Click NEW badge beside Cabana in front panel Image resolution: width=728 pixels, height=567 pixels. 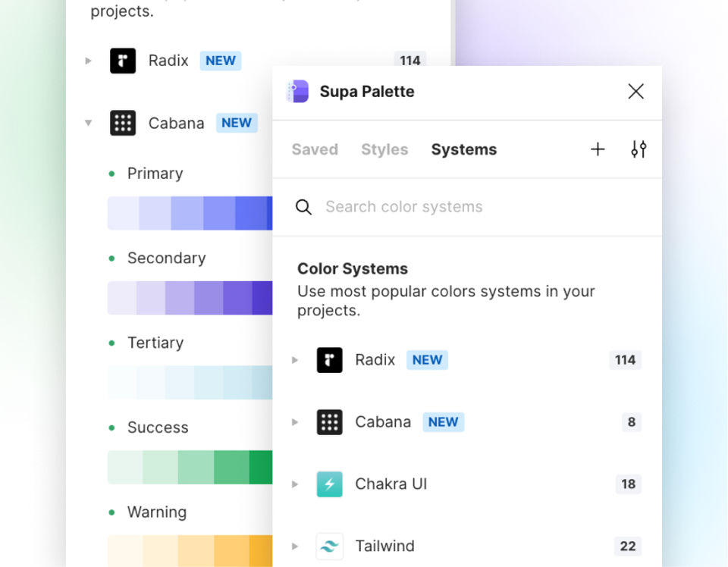[444, 422]
